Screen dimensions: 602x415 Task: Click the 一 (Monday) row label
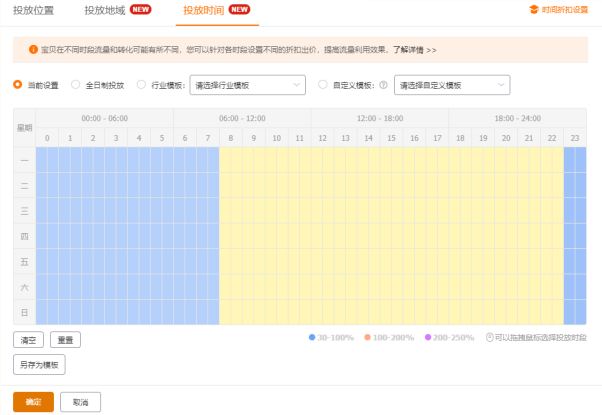point(25,160)
